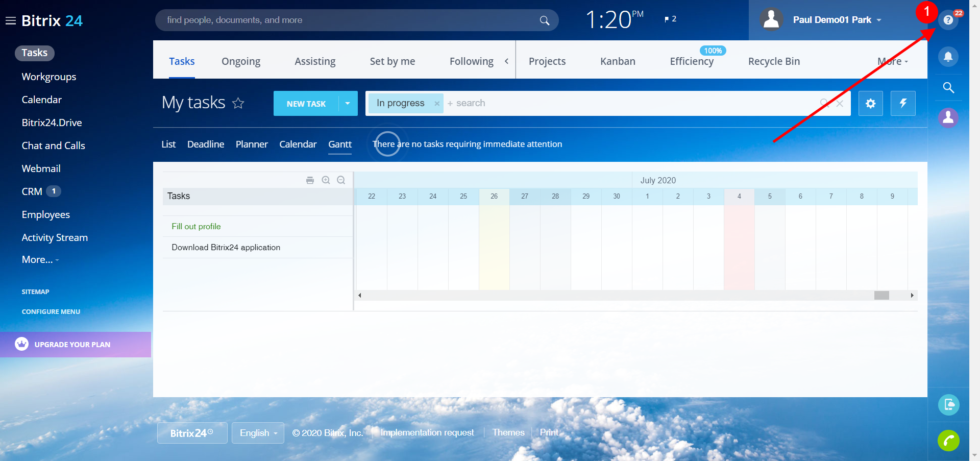Viewport: 980px width, 461px height.
Task: Open CRM in left menu
Action: pos(32,191)
